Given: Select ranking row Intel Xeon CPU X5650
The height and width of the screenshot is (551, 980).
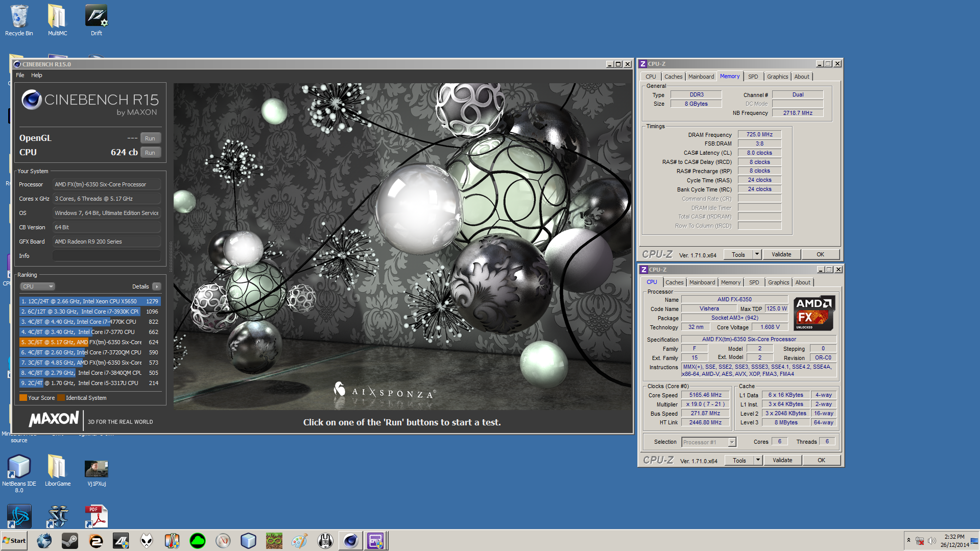Looking at the screenshot, I should pos(90,301).
